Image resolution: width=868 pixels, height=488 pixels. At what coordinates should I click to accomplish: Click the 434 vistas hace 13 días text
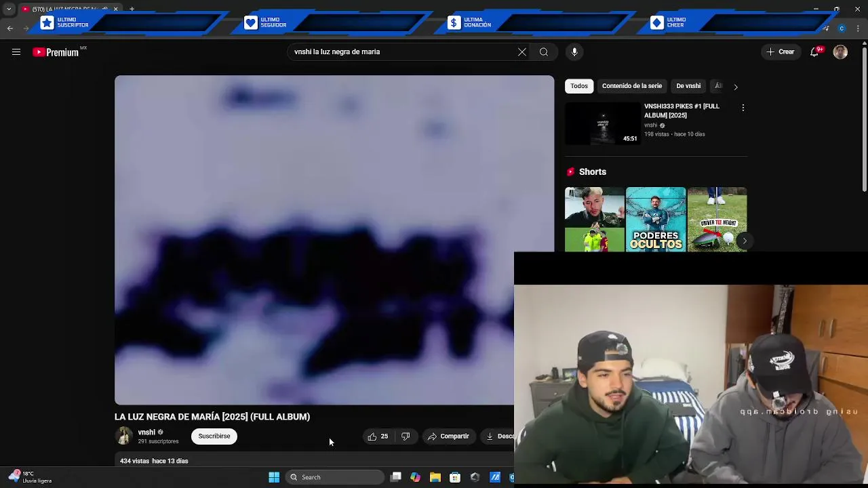(154, 461)
